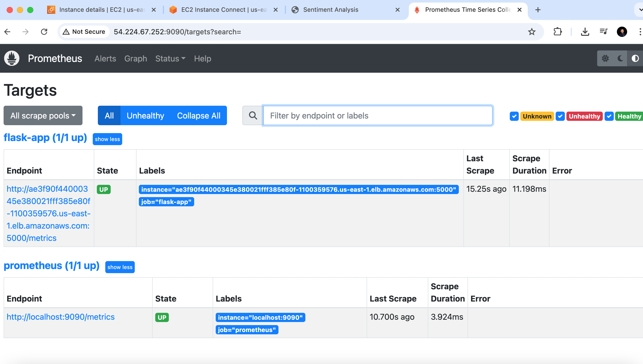This screenshot has height=364, width=643.
Task: Click the job="prometheus" label badge
Action: [x=247, y=330]
